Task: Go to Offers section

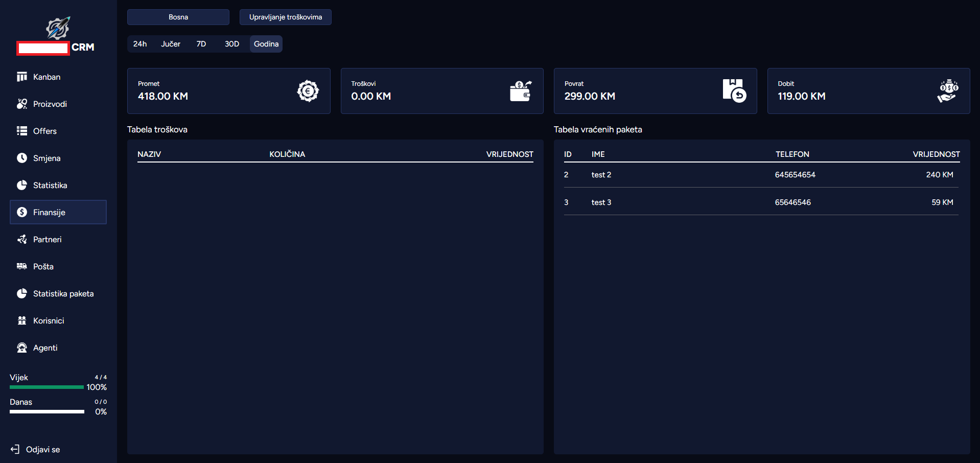Action: tap(58, 131)
